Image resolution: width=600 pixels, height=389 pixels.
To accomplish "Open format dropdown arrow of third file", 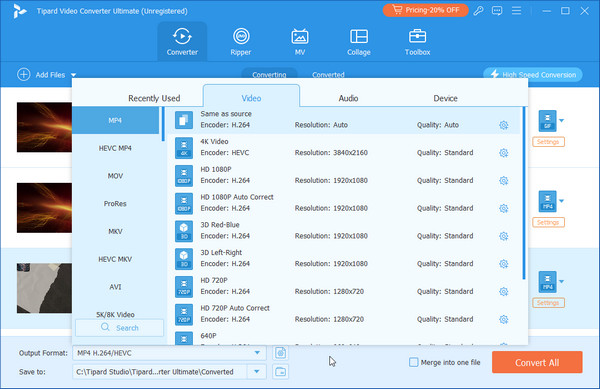I will (561, 282).
